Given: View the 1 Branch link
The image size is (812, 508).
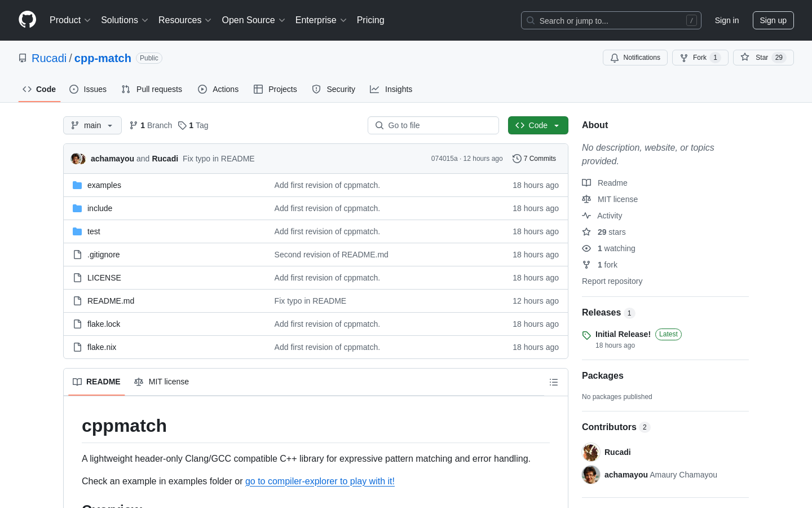Looking at the screenshot, I should 151,125.
